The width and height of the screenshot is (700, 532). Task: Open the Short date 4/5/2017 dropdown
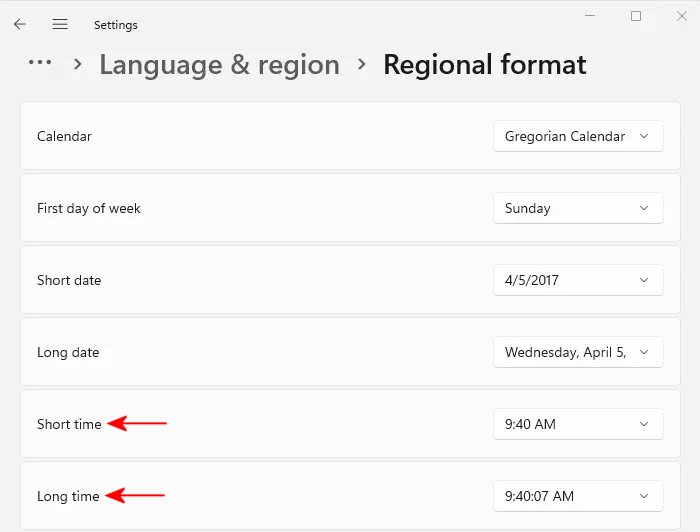(x=578, y=280)
